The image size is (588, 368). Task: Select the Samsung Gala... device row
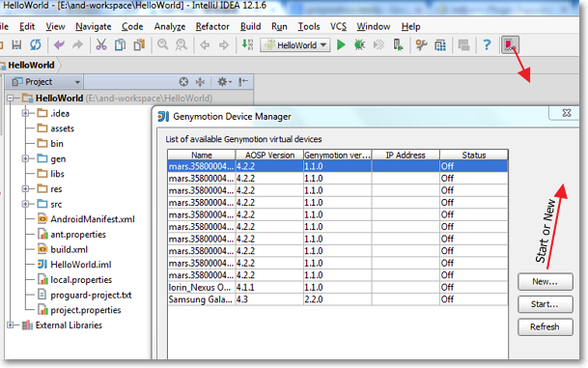click(338, 299)
